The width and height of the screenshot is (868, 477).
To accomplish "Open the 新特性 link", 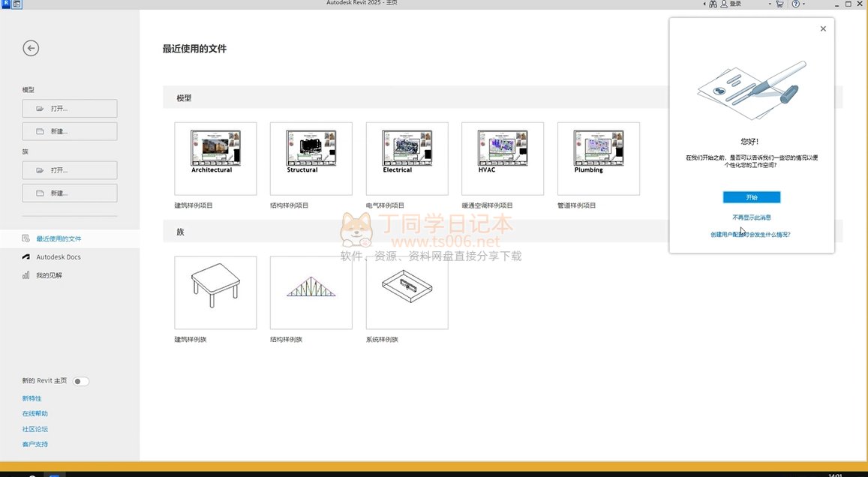I will (x=32, y=398).
